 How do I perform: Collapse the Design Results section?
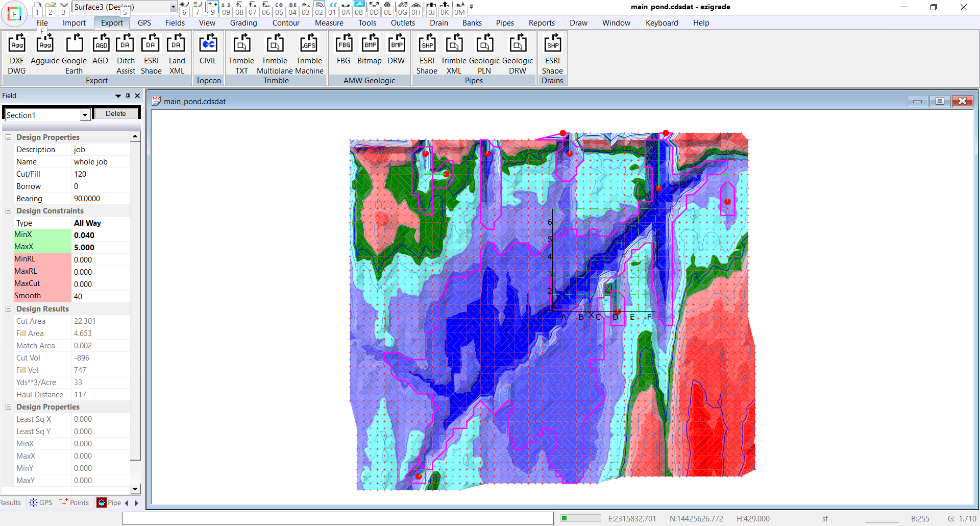[x=9, y=309]
